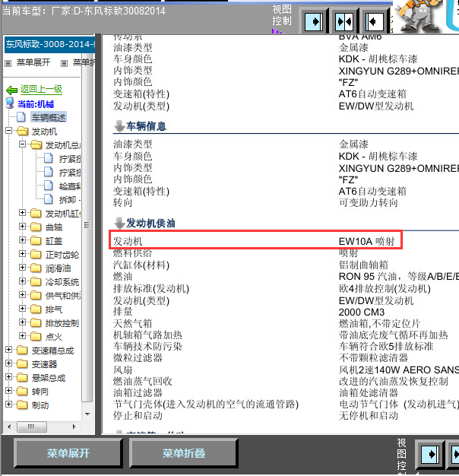Viewport: 459px width, 476px height.
Task: Click the computer icon beside 当前:机械
Action: pyautogui.click(x=10, y=103)
